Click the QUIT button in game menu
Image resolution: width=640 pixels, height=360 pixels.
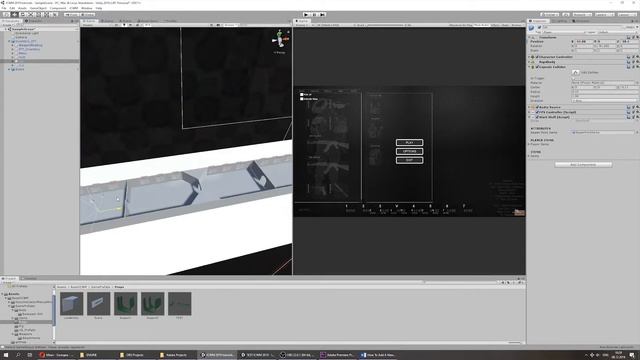click(x=409, y=160)
